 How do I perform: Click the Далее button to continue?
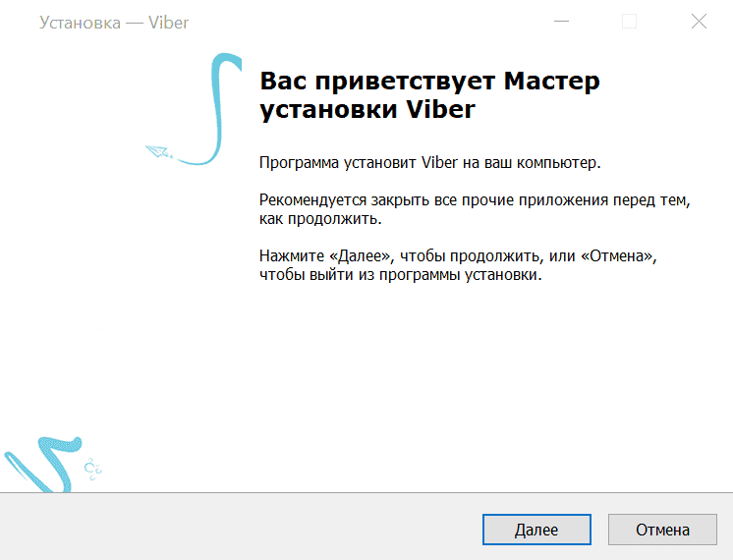[x=536, y=530]
